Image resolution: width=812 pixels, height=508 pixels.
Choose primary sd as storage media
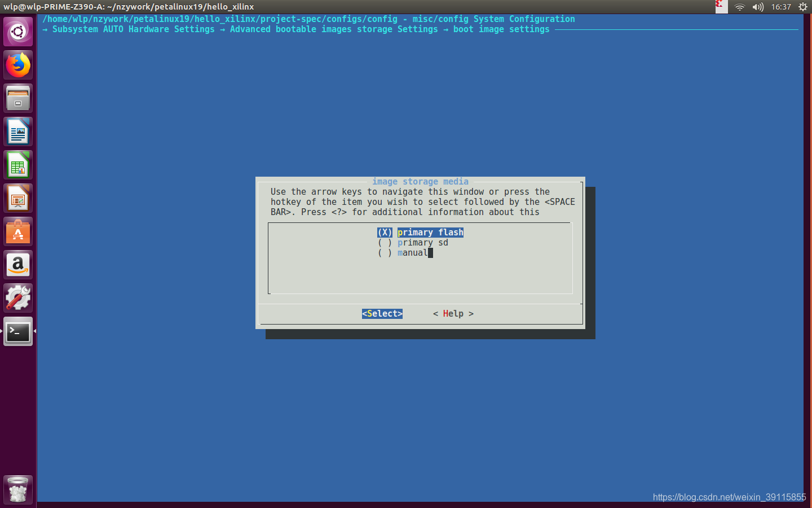422,242
